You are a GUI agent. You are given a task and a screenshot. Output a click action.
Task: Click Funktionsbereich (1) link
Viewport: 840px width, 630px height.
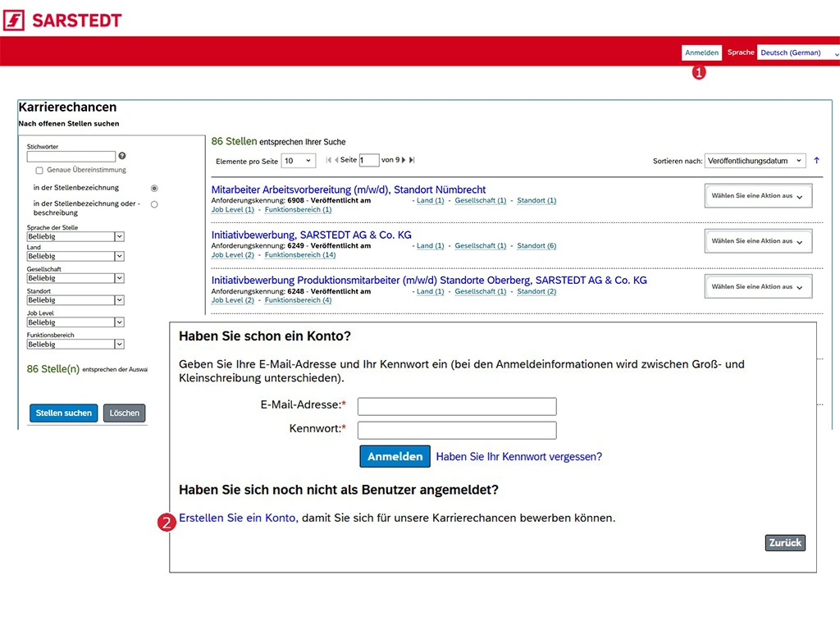pos(298,209)
